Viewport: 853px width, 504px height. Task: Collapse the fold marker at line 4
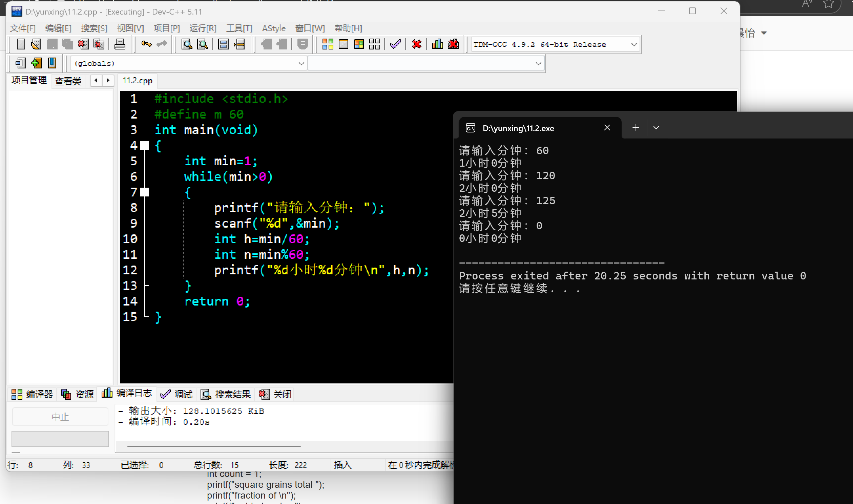tap(145, 145)
